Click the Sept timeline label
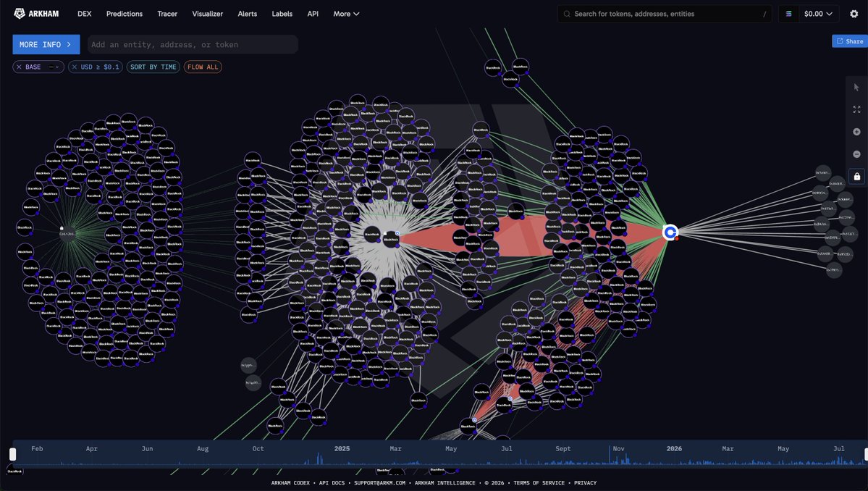The image size is (868, 491). pos(562,448)
